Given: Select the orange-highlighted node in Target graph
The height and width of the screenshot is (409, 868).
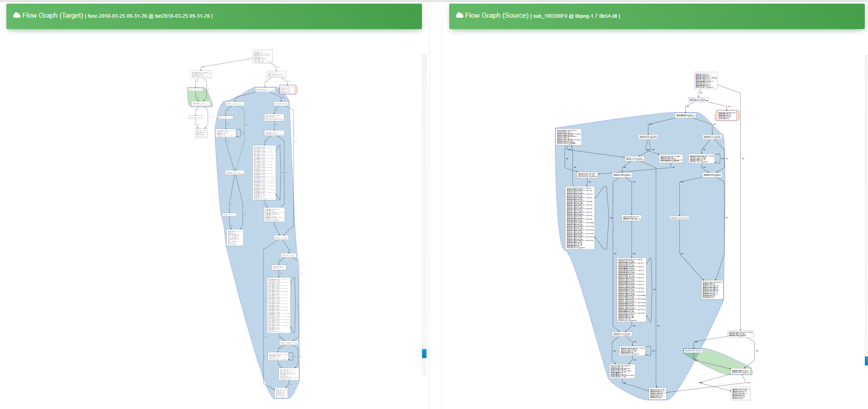Looking at the screenshot, I should click(x=288, y=90).
